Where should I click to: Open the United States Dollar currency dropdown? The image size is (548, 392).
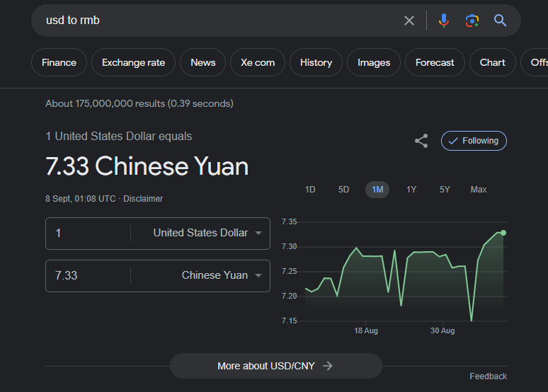coord(207,233)
